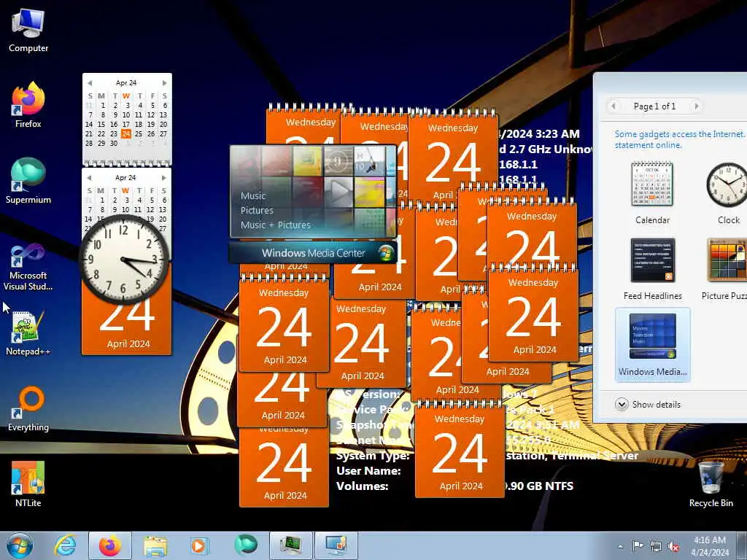
Task: Click the analog clock gadget on desktop
Action: (124, 260)
